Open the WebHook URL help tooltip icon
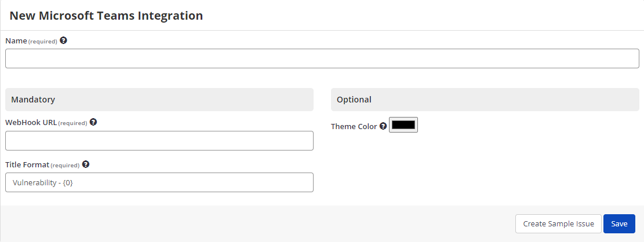 pos(93,122)
